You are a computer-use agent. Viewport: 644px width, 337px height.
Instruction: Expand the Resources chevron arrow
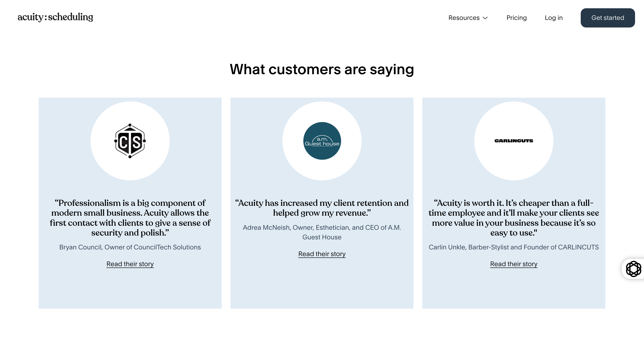[x=485, y=18]
